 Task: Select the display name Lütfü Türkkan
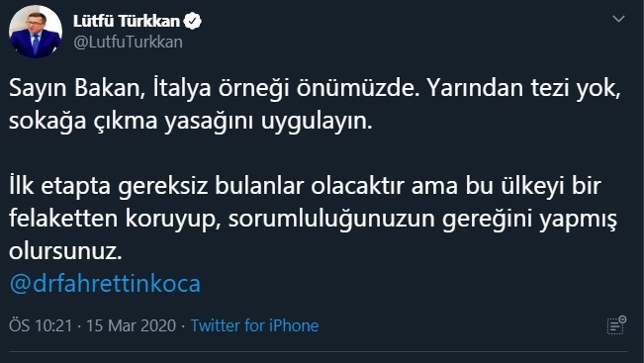(127, 21)
